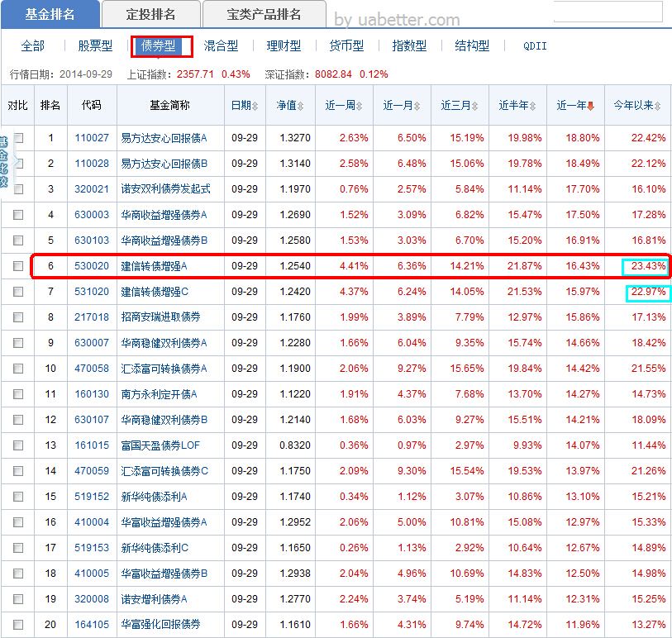672x638 pixels.
Task: Tick the compare checkbox for 建信转债增强A
Action: (x=18, y=266)
